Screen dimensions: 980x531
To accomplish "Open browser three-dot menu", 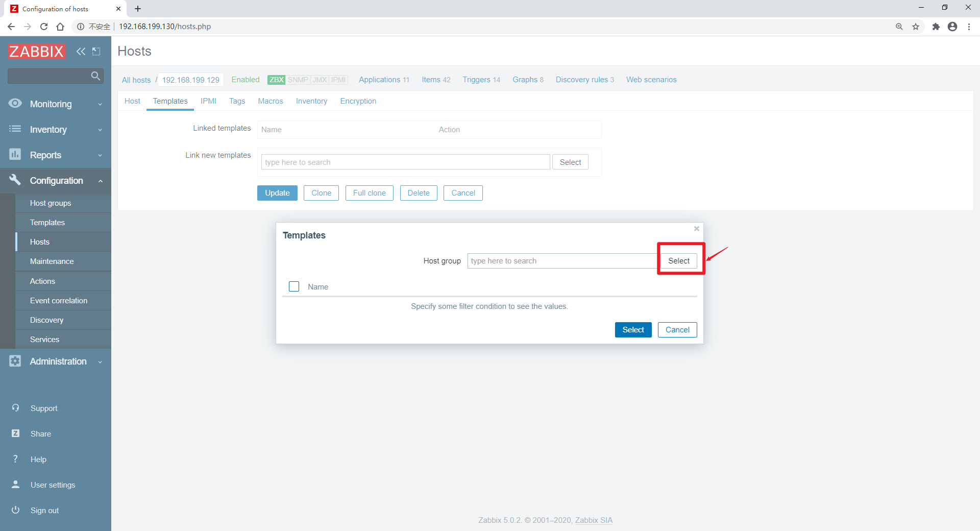I will pyautogui.click(x=969, y=27).
